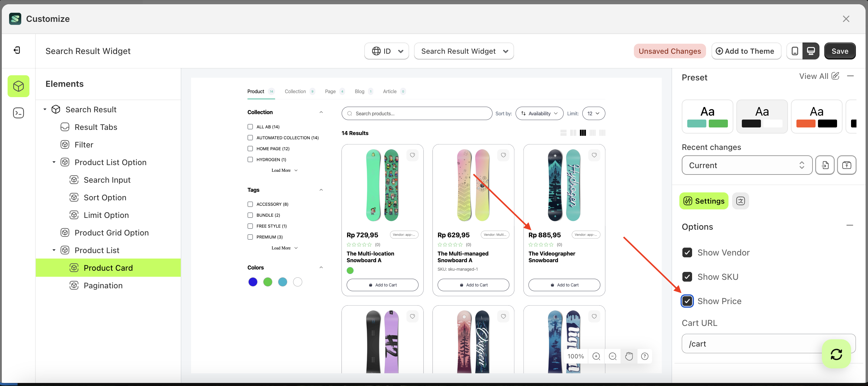
Task: Uncheck the Show SKU option
Action: click(687, 276)
